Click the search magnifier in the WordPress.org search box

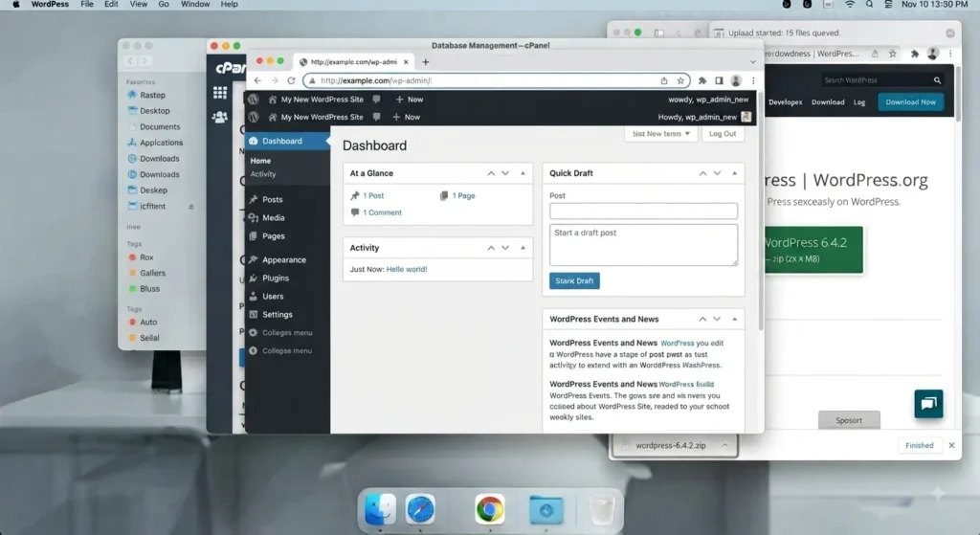937,80
